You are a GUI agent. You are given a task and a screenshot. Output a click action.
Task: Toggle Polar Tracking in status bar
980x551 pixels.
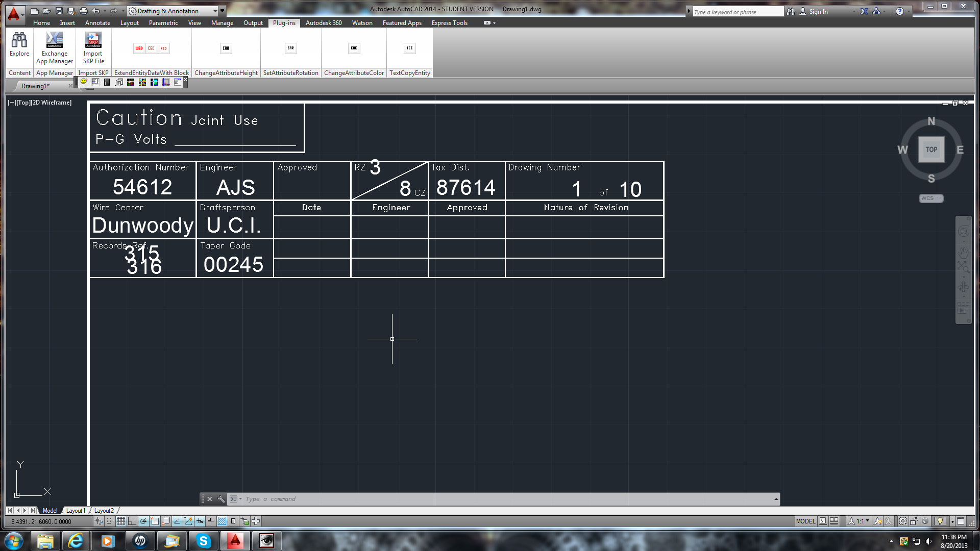point(143,521)
